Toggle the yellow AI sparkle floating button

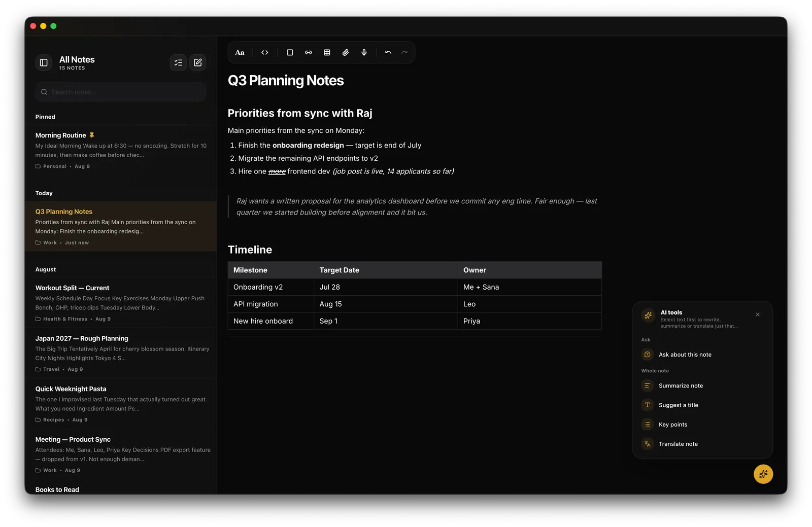pyautogui.click(x=763, y=474)
